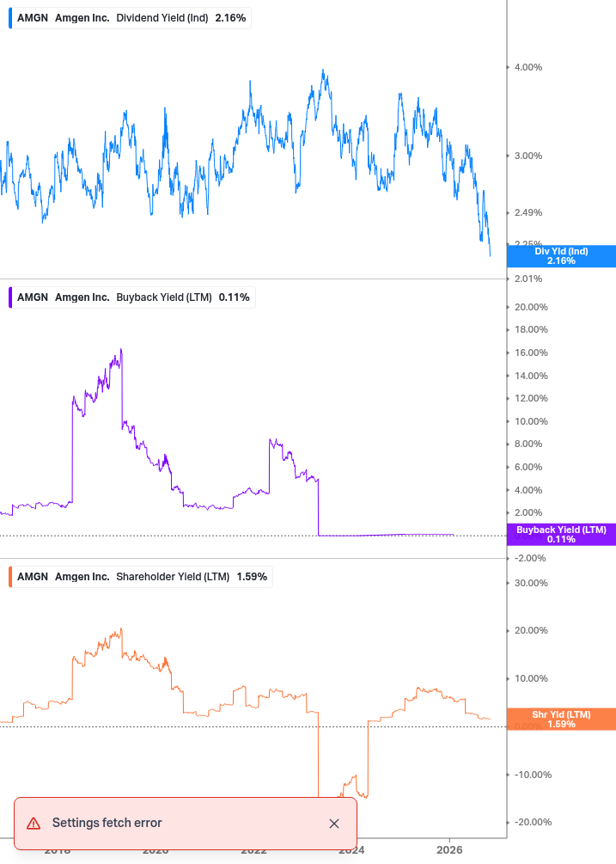This screenshot has width=616, height=864.
Task: Click the 20.00% label on buyback yield axis
Action: coord(531,308)
